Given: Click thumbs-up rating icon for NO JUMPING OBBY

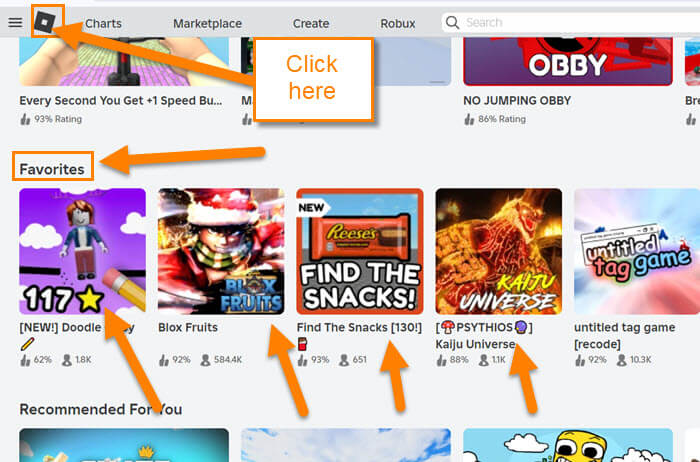Looking at the screenshot, I should (x=469, y=119).
